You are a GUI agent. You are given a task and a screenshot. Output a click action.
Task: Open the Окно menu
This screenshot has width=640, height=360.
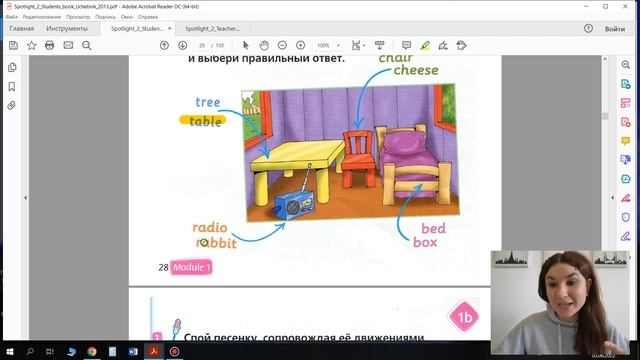(127, 17)
